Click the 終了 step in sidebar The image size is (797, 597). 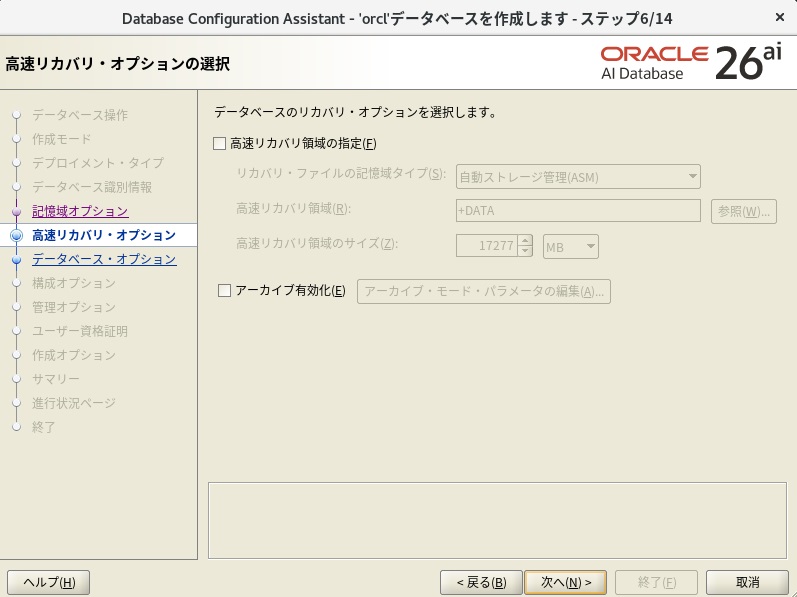tap(43, 427)
